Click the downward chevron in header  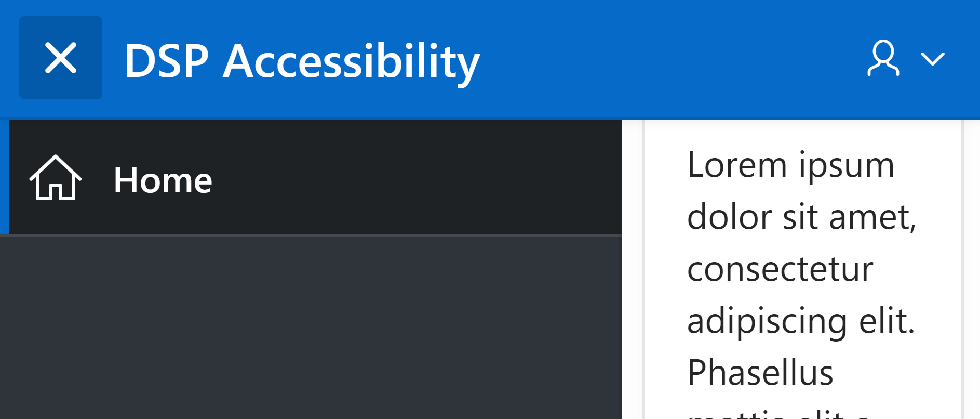click(x=933, y=59)
